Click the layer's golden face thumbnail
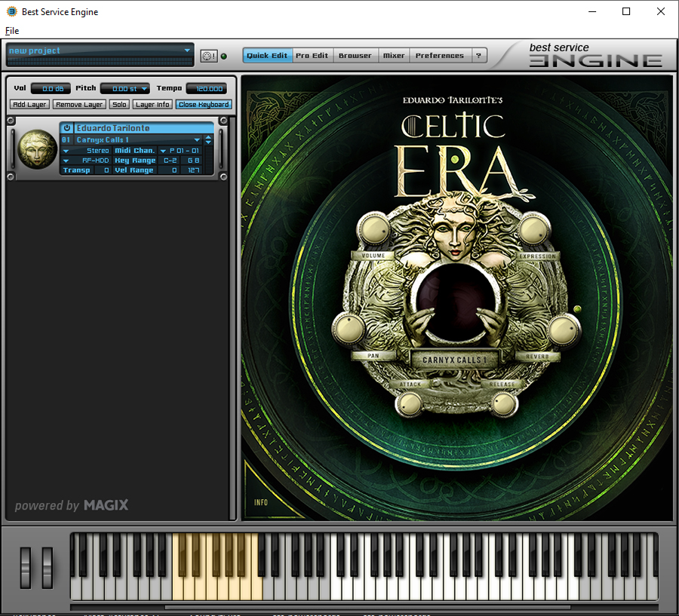 coord(37,149)
